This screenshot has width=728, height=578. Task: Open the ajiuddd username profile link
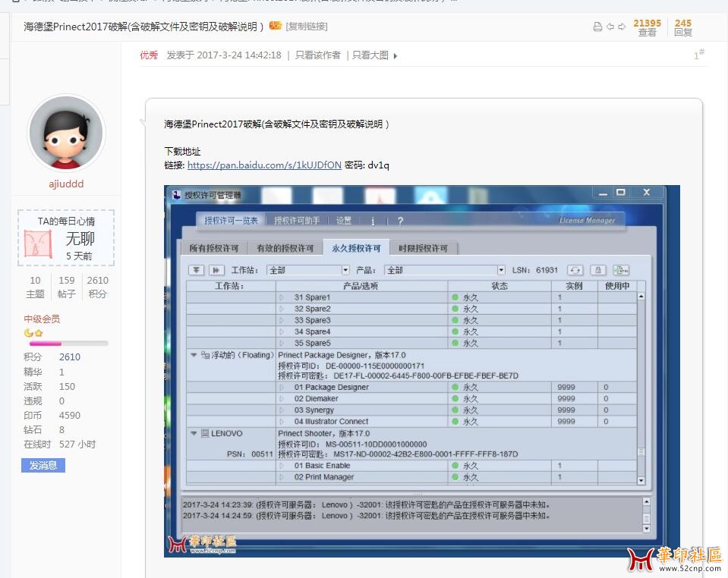click(x=66, y=184)
